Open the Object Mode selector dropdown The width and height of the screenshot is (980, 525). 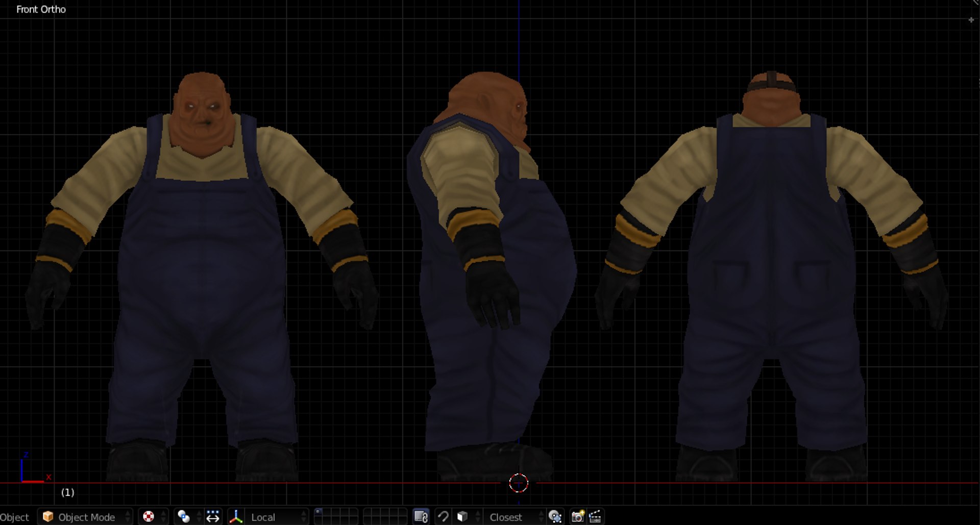coord(85,517)
